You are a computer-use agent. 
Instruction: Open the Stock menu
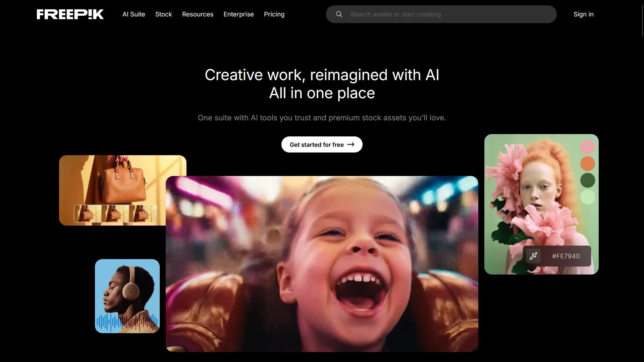point(163,14)
